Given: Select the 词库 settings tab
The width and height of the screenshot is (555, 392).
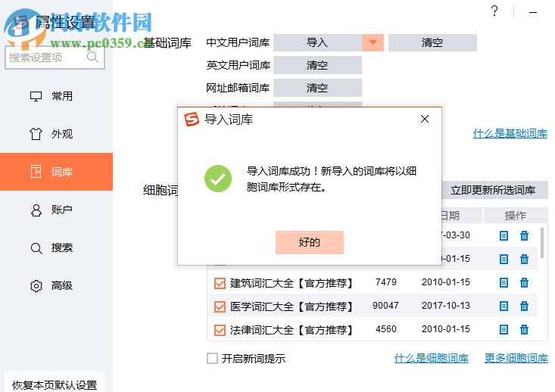Looking at the screenshot, I should [56, 172].
